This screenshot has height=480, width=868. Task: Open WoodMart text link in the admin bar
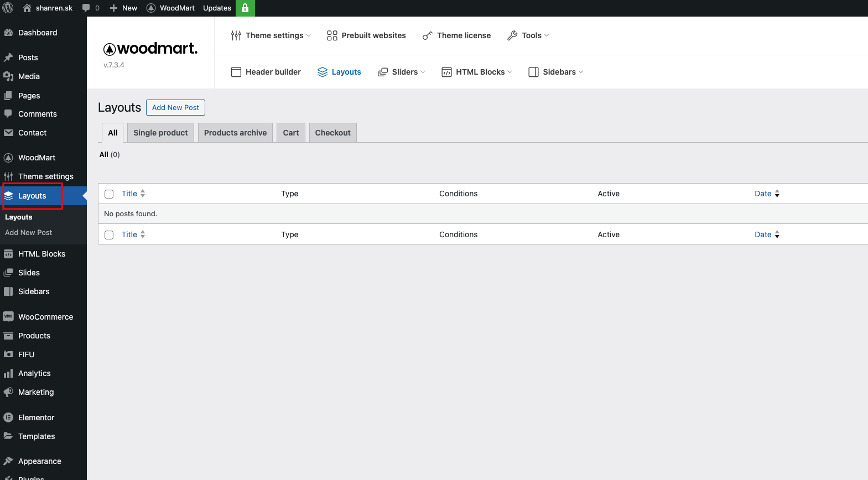177,8
